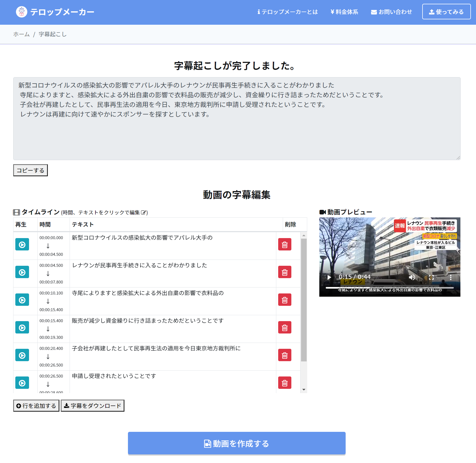
Task: Click the play button in video preview
Action: pos(329,277)
